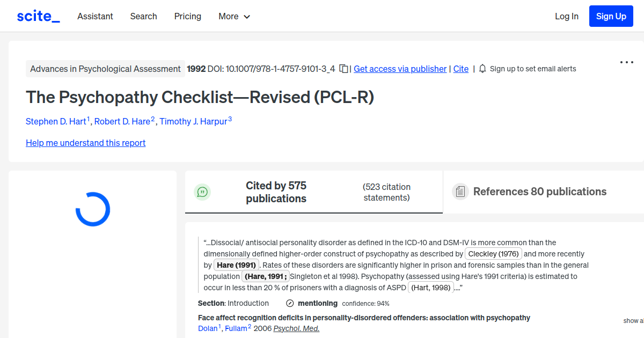This screenshot has height=338, width=644.
Task: Open Get access via publisher link
Action: (x=400, y=69)
